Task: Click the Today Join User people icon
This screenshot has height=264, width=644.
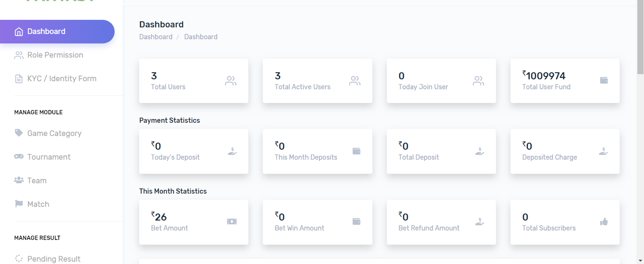Action: coord(478,81)
